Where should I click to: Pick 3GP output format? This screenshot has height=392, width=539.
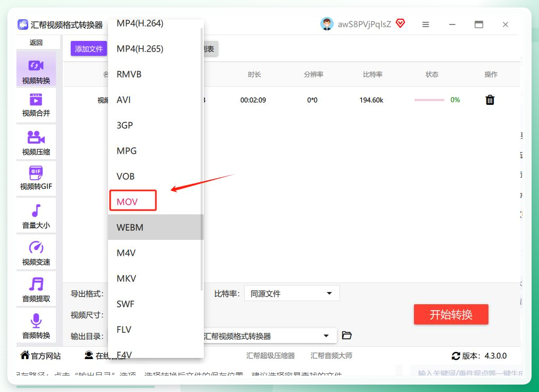(155, 125)
